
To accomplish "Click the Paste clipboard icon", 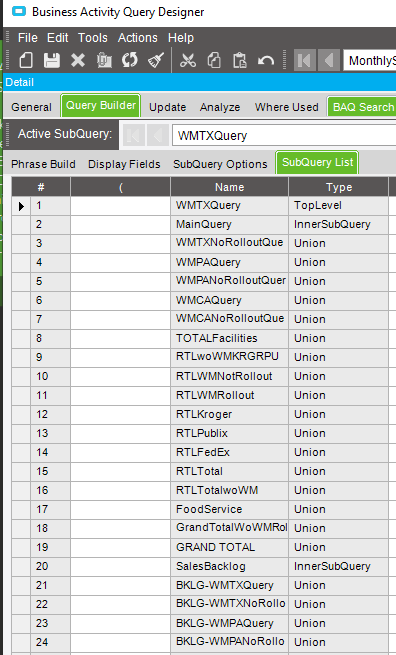I will click(240, 61).
